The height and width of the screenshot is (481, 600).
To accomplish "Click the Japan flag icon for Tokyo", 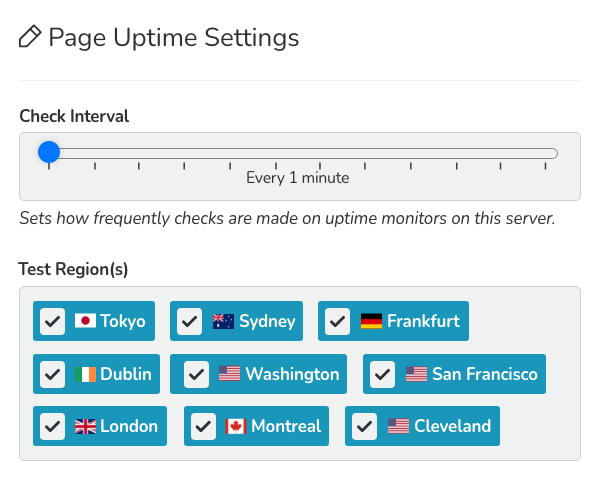I will [85, 321].
